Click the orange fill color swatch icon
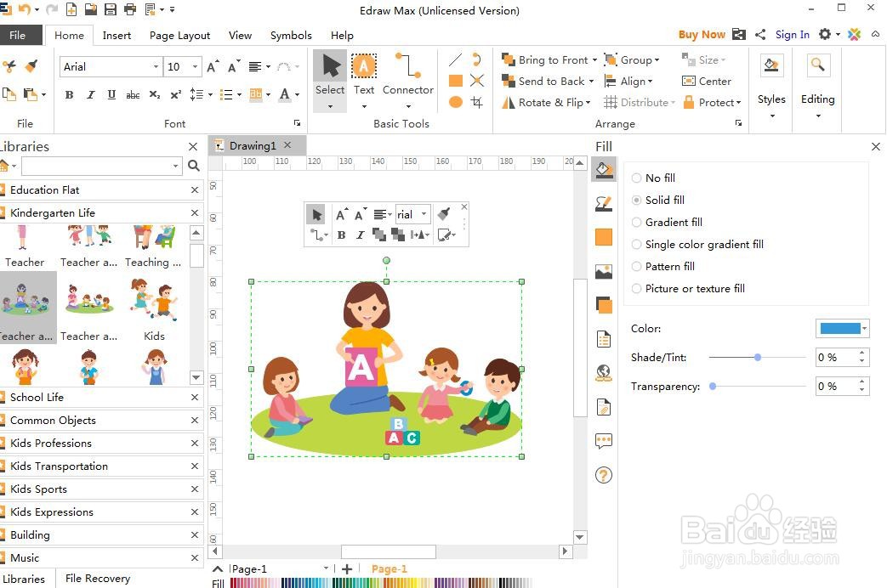Screen dimensions: 887x588 (x=604, y=237)
